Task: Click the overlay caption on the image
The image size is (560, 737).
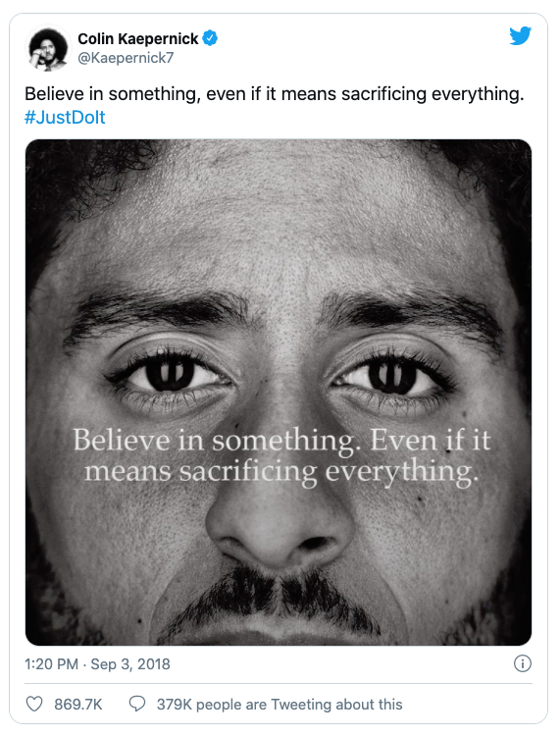Action: 281,456
